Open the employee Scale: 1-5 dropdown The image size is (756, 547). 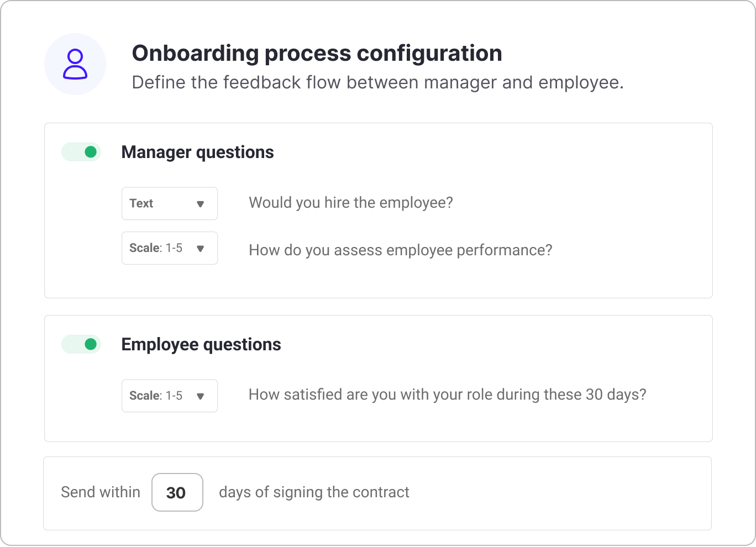tap(169, 396)
